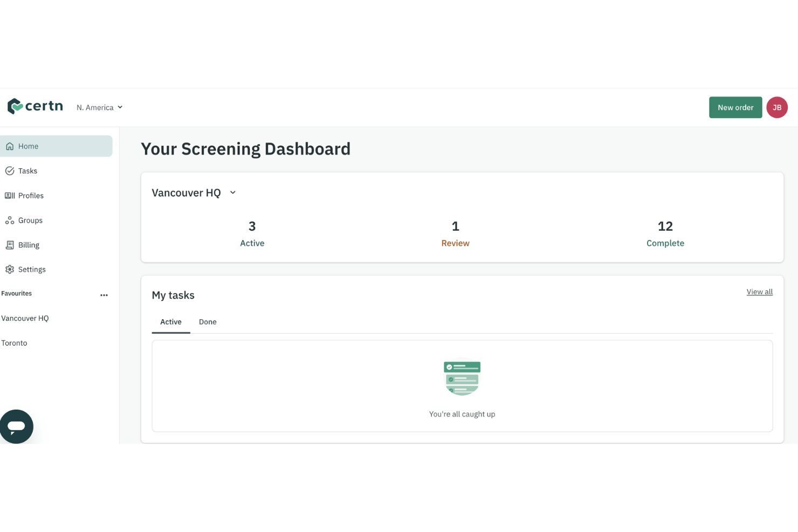Open the JB user avatar menu
Viewport: 798px width, 532px height.
(x=777, y=107)
